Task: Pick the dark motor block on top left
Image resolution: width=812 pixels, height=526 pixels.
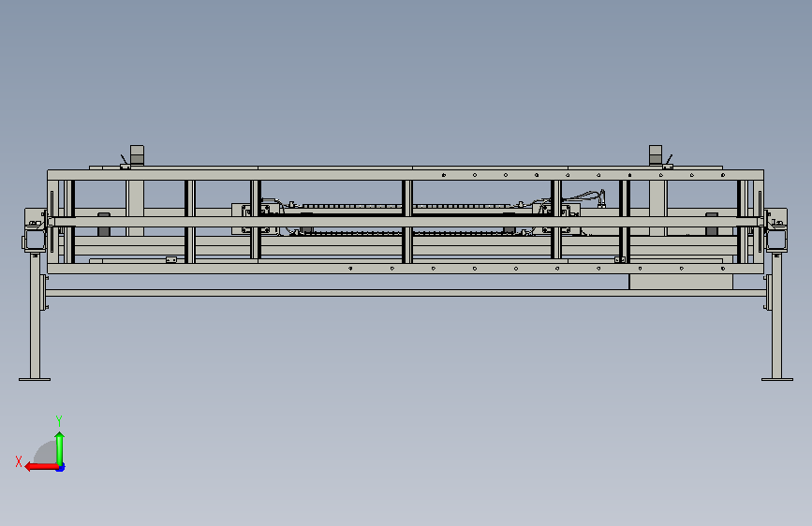Action: point(137,155)
